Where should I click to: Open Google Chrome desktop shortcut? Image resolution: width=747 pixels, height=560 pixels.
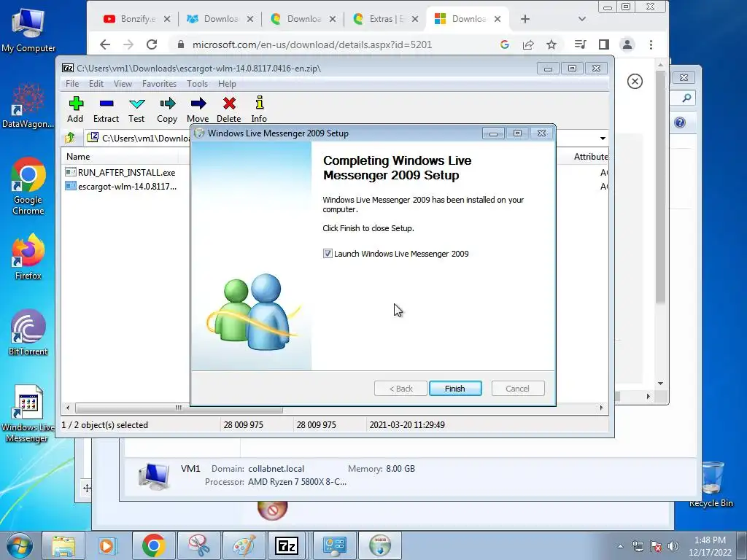(x=28, y=187)
